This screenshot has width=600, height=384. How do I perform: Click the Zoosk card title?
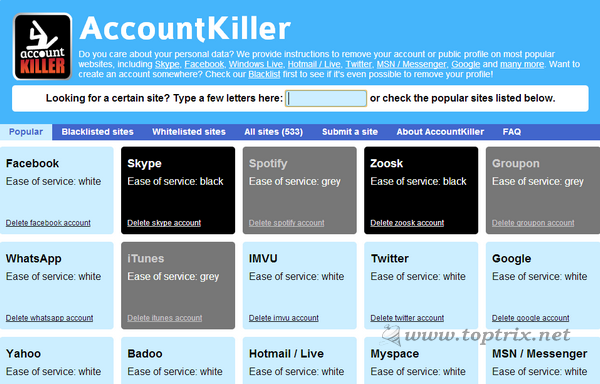coord(386,164)
